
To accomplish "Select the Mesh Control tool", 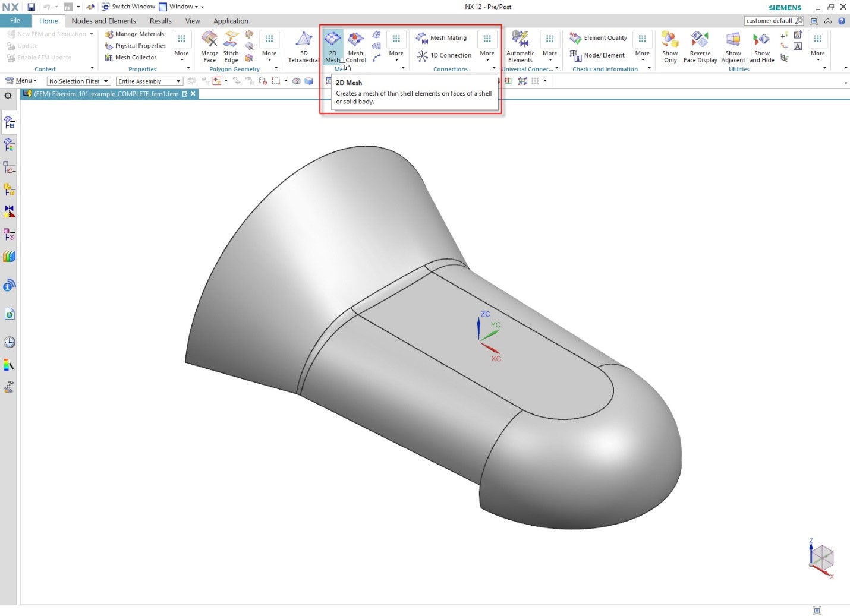I will pos(355,46).
